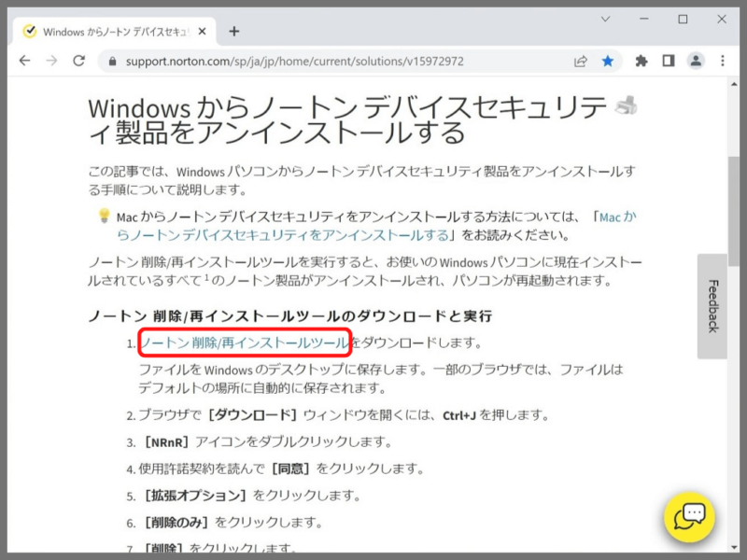Open the Chrome three-dot menu
This screenshot has height=560, width=747.
coord(723,61)
